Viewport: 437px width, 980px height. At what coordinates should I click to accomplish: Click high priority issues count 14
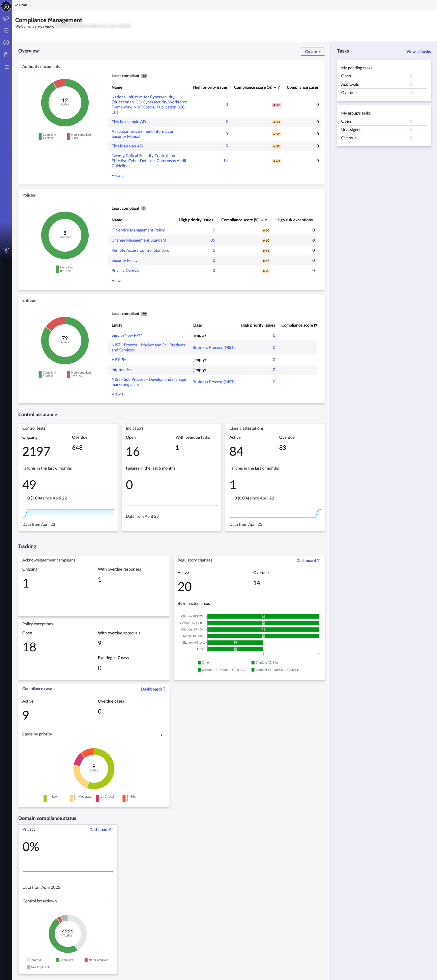(225, 161)
